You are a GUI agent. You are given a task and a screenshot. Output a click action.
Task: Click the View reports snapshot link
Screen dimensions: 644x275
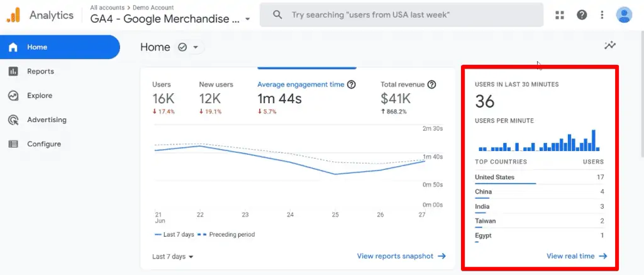click(401, 256)
